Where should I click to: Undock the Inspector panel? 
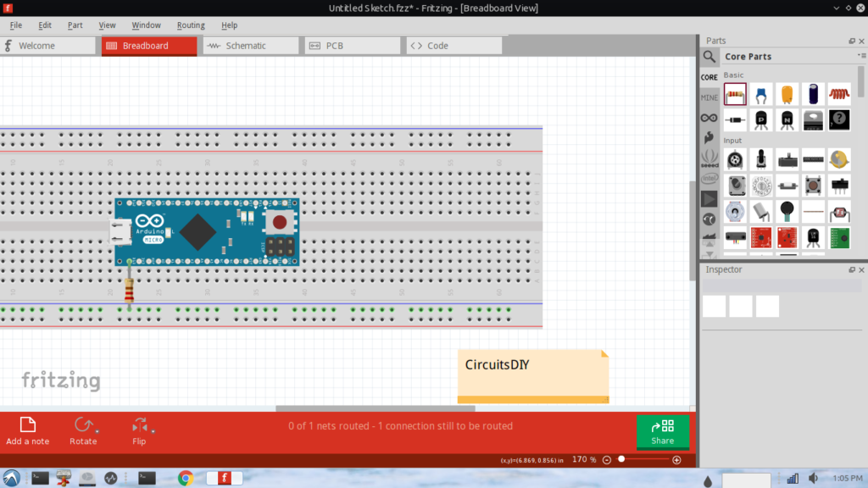pos(851,270)
